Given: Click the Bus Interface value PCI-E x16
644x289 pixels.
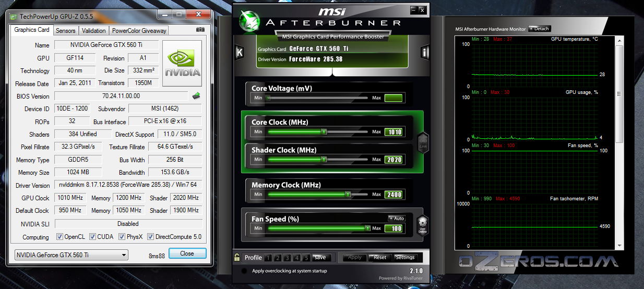Looking at the screenshot, I should [165, 121].
